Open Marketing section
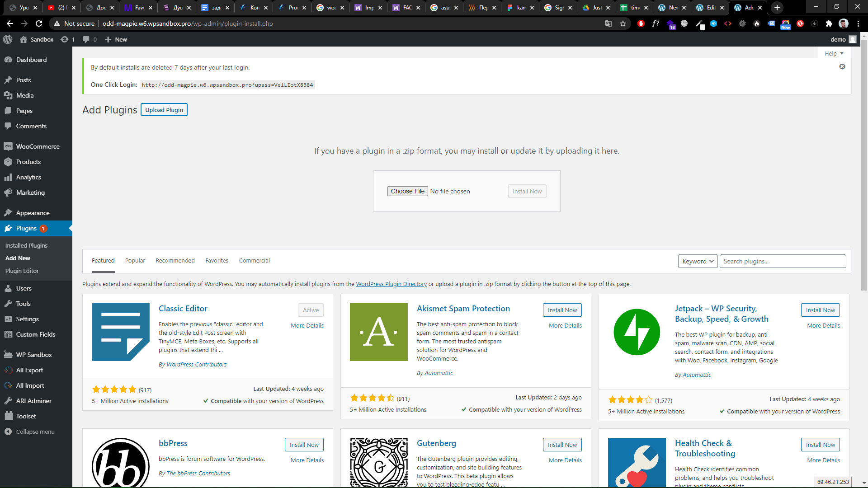This screenshot has width=868, height=488. (x=30, y=192)
